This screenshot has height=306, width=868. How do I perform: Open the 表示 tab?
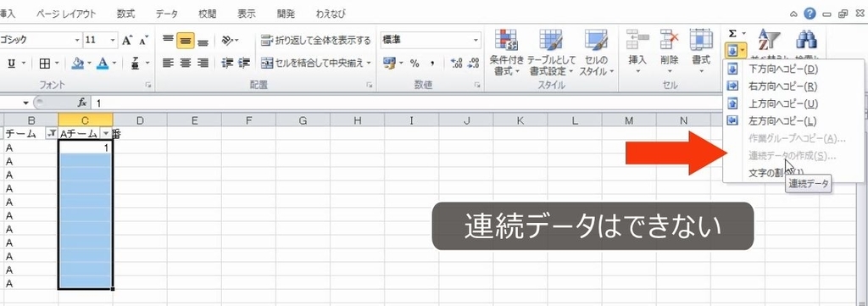(247, 14)
